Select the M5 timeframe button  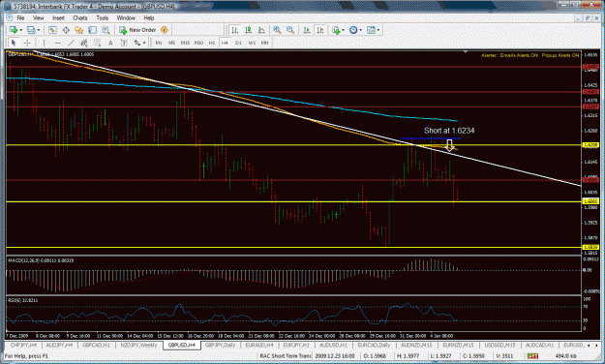pos(172,43)
